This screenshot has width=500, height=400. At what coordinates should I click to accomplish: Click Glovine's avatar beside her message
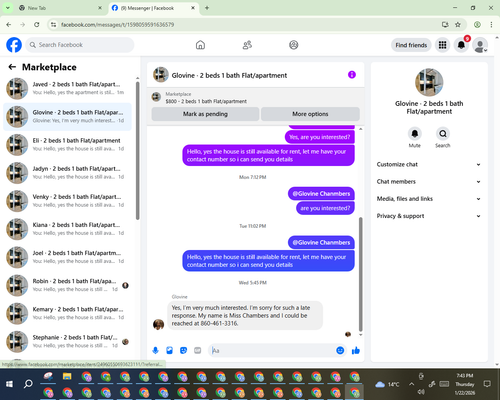point(158,324)
